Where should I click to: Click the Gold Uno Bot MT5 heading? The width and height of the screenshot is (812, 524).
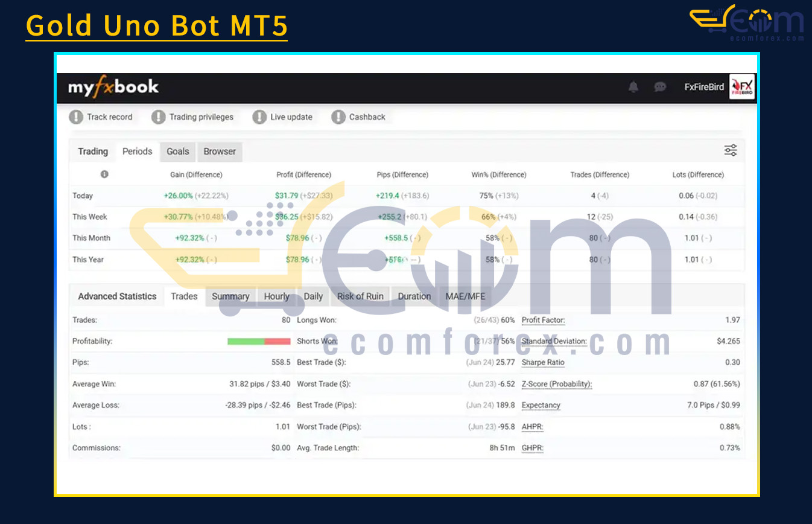click(156, 25)
